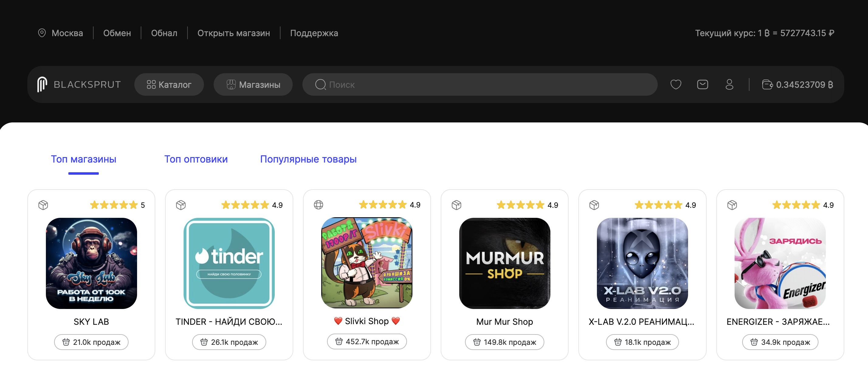This screenshot has height=367, width=868.
Task: Click the 452.7k продаж badge
Action: click(x=367, y=341)
